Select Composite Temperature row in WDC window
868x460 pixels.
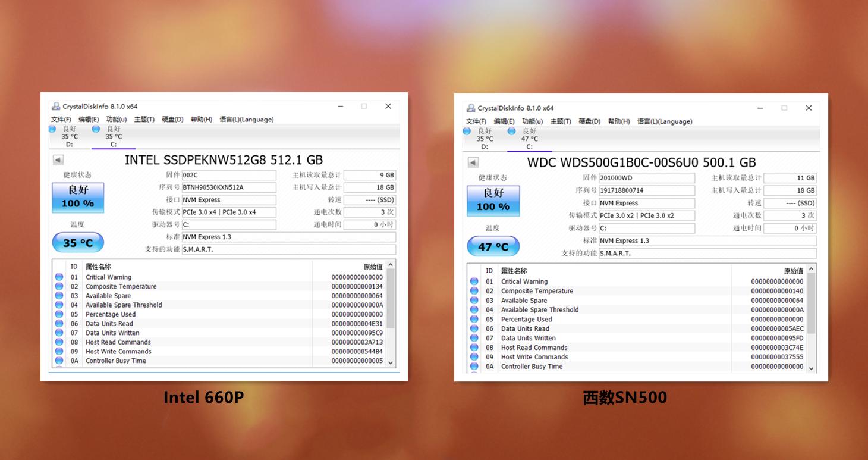(637, 291)
